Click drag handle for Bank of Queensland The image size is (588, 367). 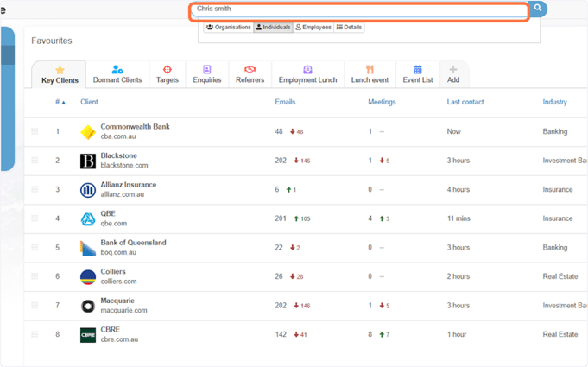pyautogui.click(x=35, y=247)
